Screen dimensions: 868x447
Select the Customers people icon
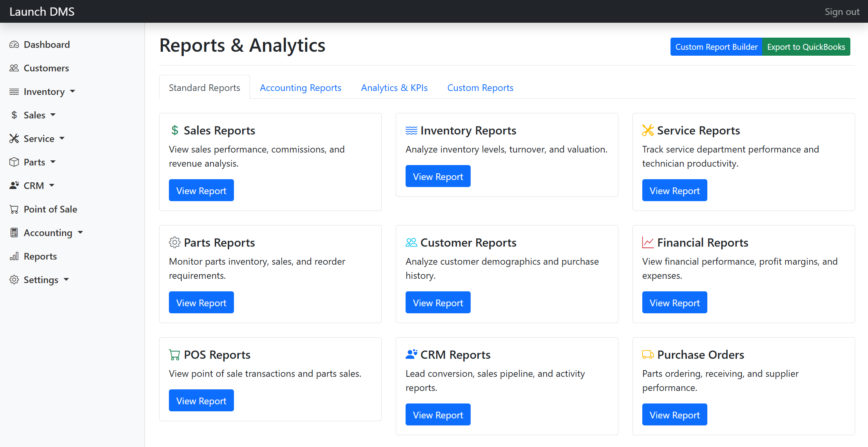[14, 68]
